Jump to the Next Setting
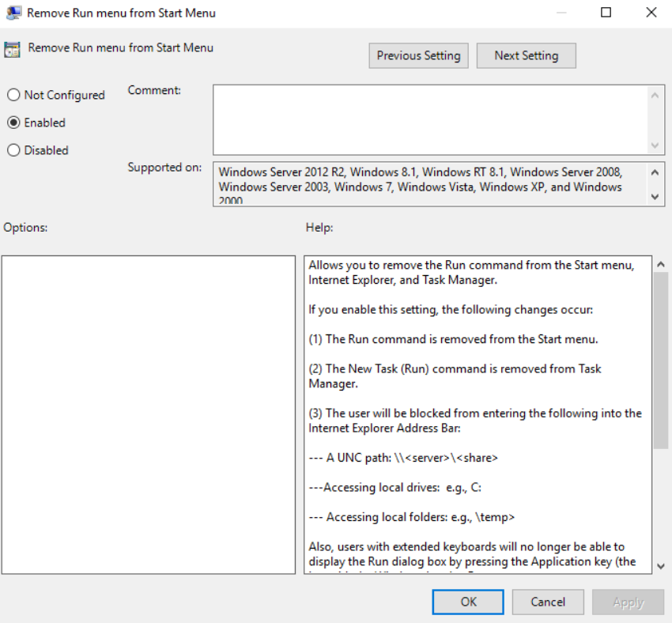This screenshot has height=623, width=672. pos(526,55)
